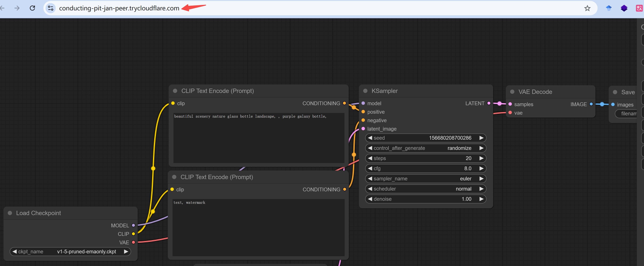Viewport: 644px width, 266px height.
Task: Click the KSampler negative input socket
Action: coord(363,120)
